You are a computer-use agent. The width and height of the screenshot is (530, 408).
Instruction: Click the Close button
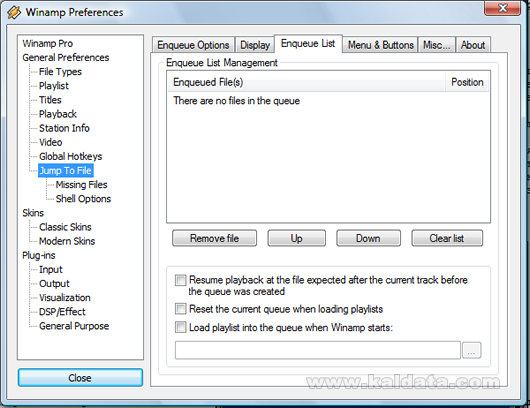(80, 378)
